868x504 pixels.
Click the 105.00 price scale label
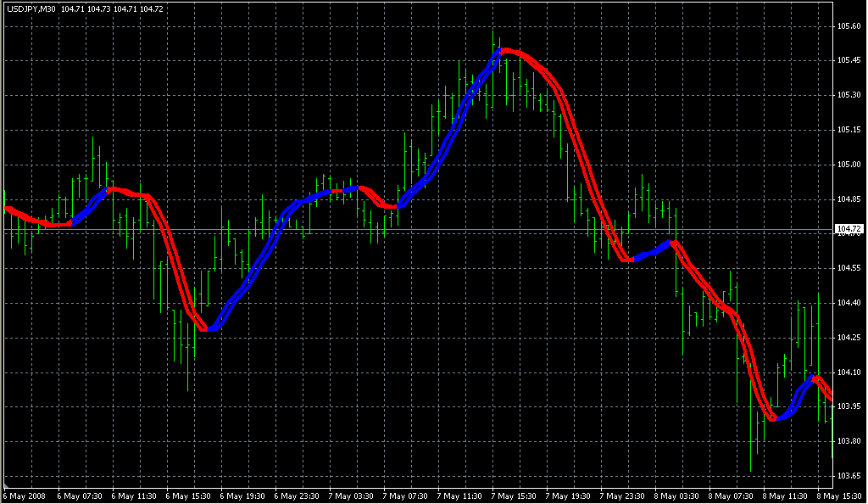click(x=849, y=165)
